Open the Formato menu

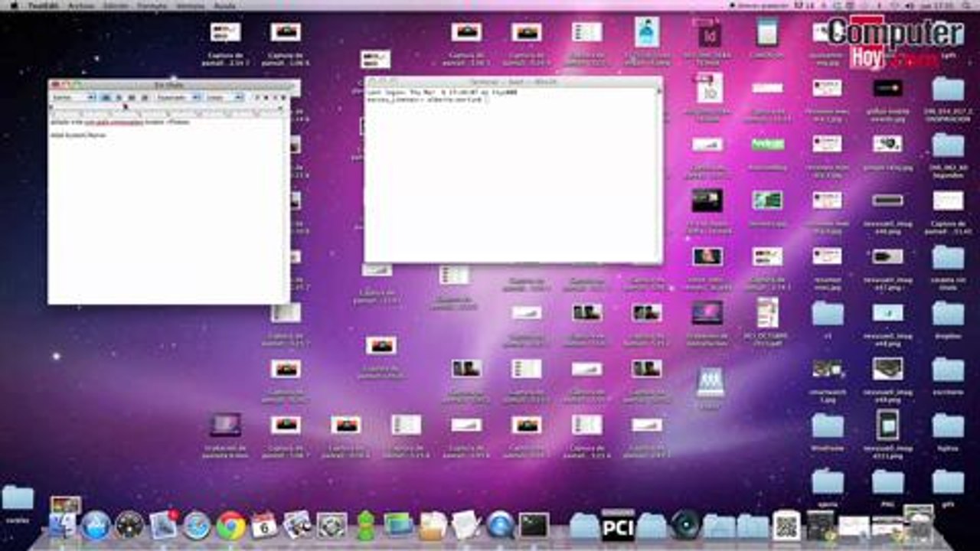pyautogui.click(x=152, y=5)
